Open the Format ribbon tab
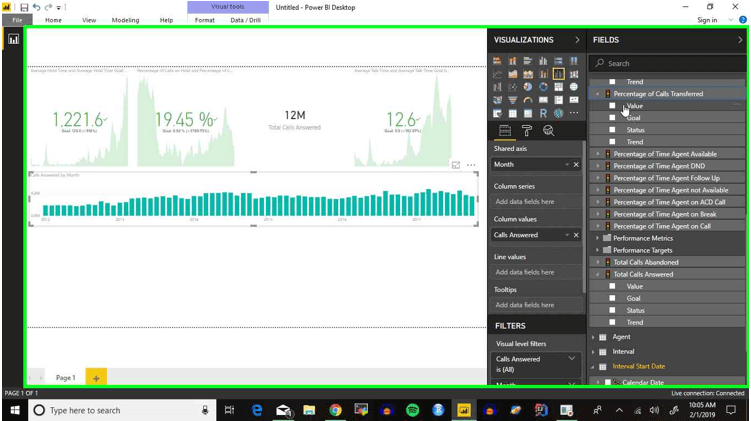This screenshot has width=751, height=421. [205, 20]
